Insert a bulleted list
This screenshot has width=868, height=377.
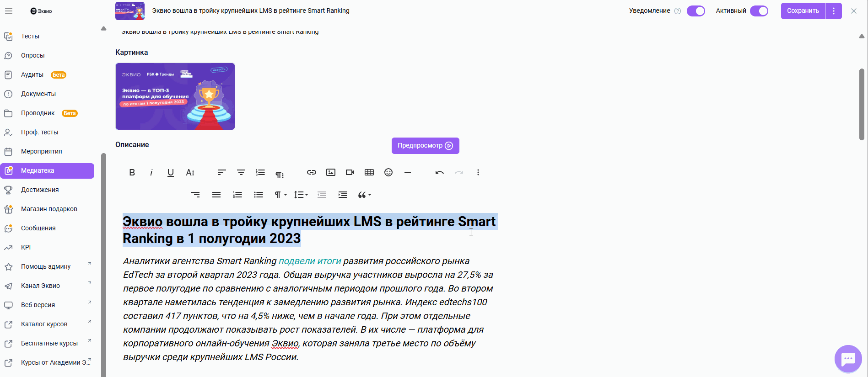(x=259, y=195)
